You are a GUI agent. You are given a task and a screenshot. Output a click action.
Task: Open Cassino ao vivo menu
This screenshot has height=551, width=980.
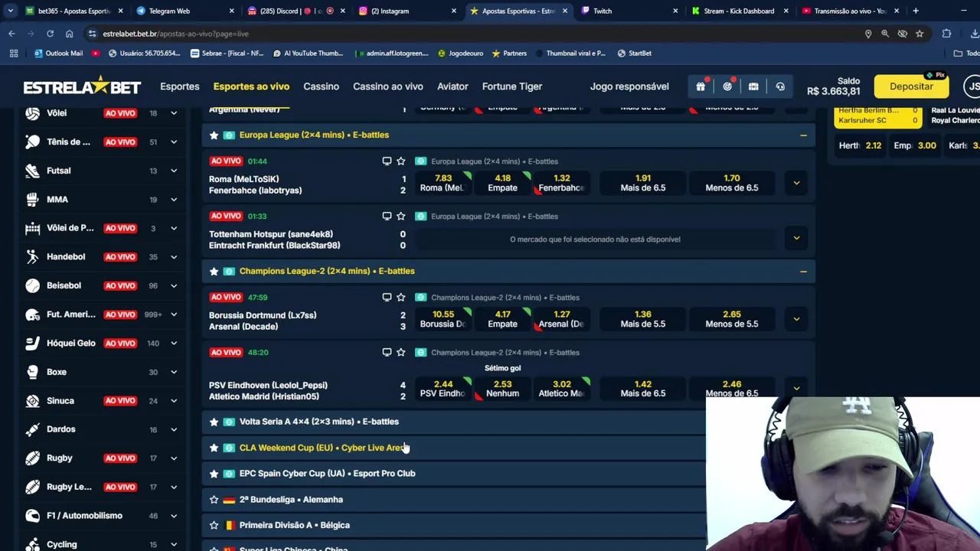click(388, 86)
